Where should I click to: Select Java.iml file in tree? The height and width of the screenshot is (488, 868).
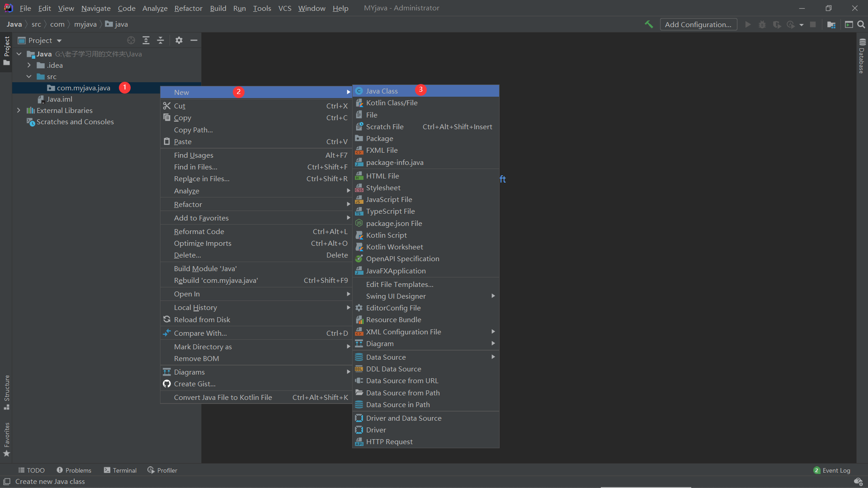click(59, 99)
